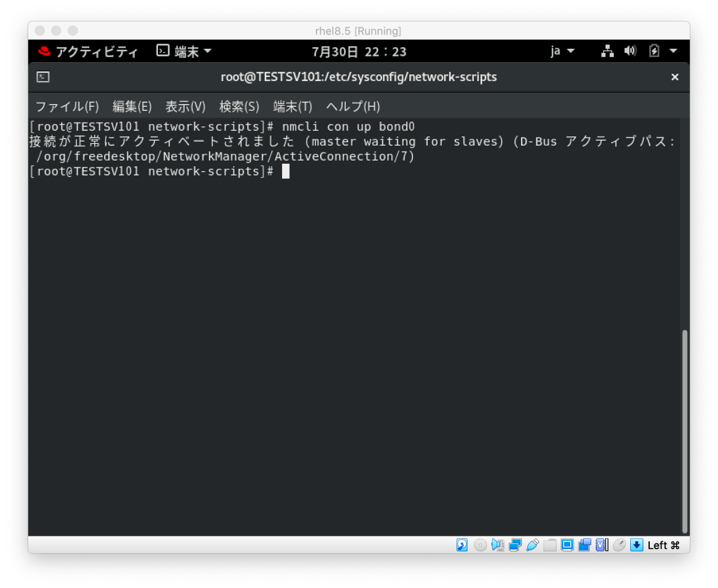718x588 pixels.
Task: Open the ファイル(F) menu
Action: point(67,107)
